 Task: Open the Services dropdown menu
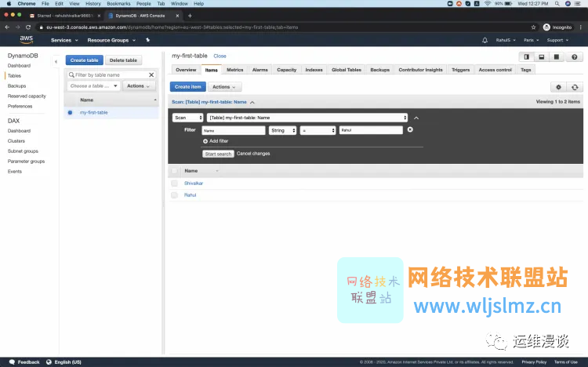click(64, 40)
